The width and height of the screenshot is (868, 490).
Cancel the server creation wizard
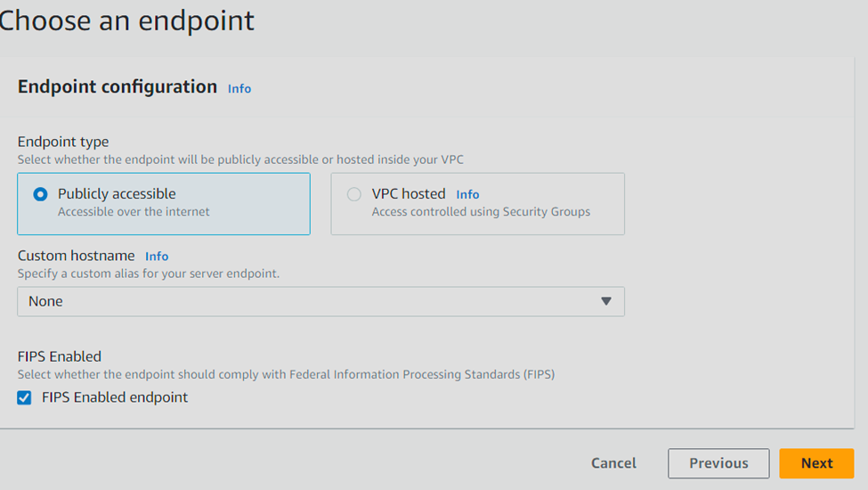click(x=613, y=463)
